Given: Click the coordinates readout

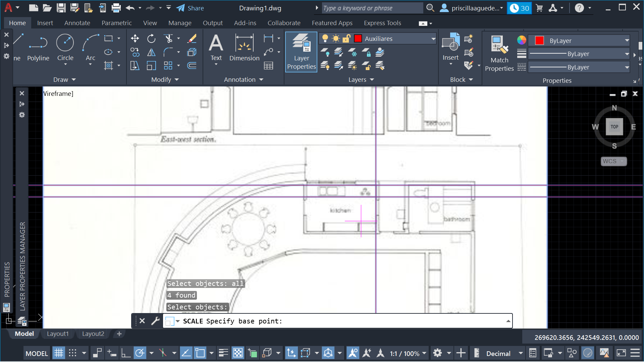Looking at the screenshot, I should [586, 338].
